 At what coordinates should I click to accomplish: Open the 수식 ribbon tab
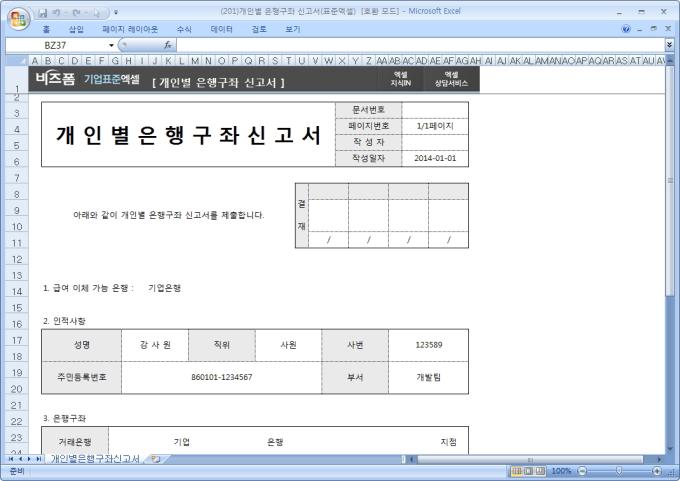coord(184,29)
